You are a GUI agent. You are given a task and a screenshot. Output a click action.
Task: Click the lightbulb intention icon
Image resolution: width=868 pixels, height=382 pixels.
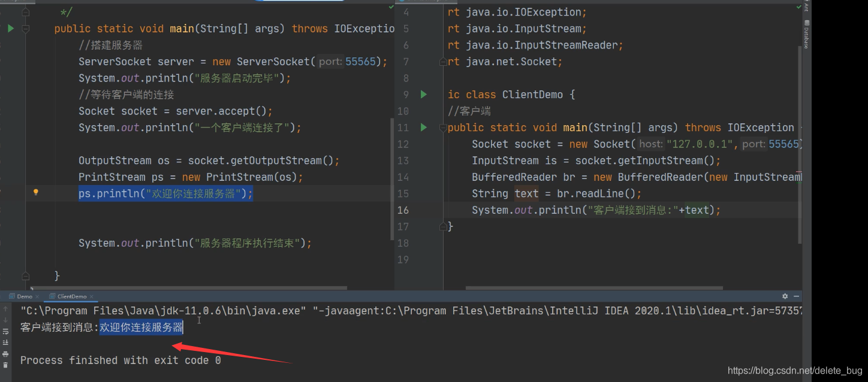(x=35, y=192)
